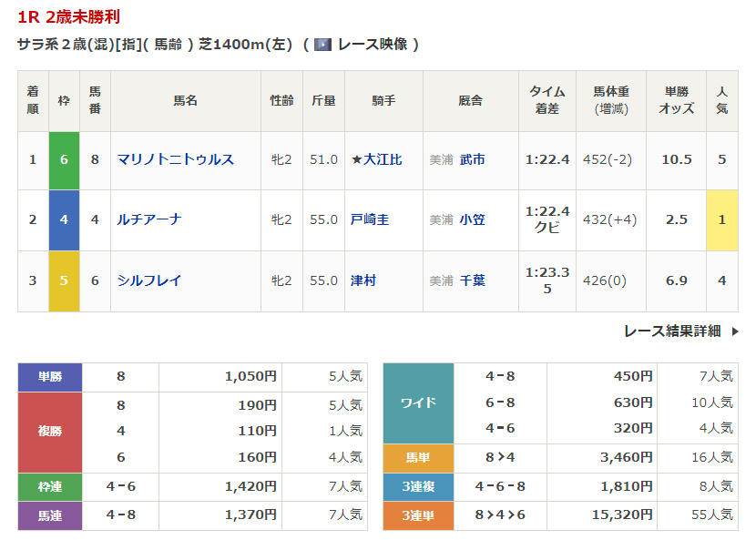This screenshot has width=756, height=540.
Task: Click horse name ルチアーナ
Action: [x=149, y=219]
